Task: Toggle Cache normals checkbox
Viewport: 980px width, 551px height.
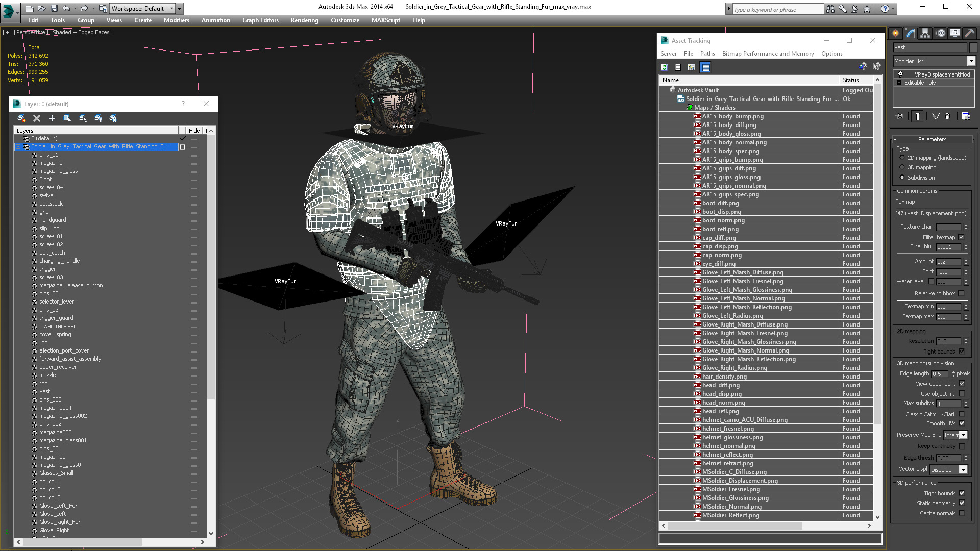Action: pyautogui.click(x=962, y=513)
